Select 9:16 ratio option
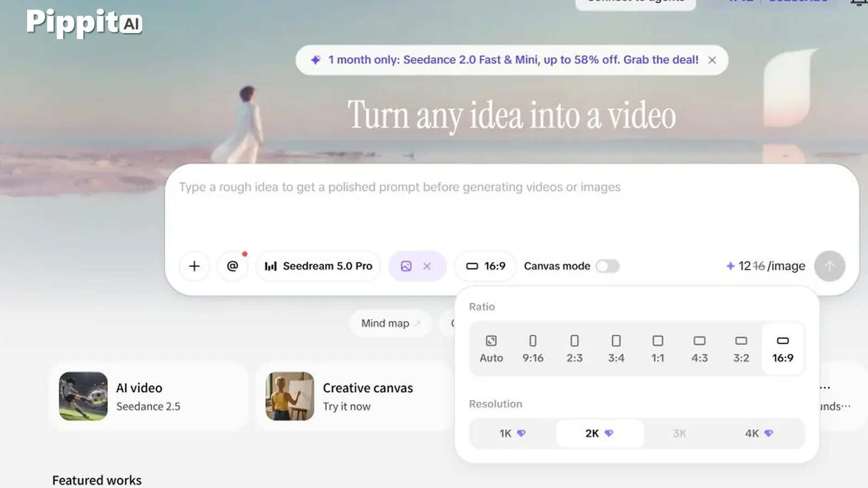The image size is (868, 488). pos(533,349)
